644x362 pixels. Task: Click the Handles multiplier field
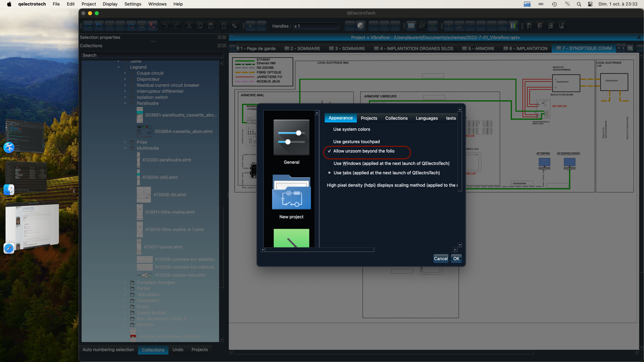pyautogui.click(x=315, y=26)
